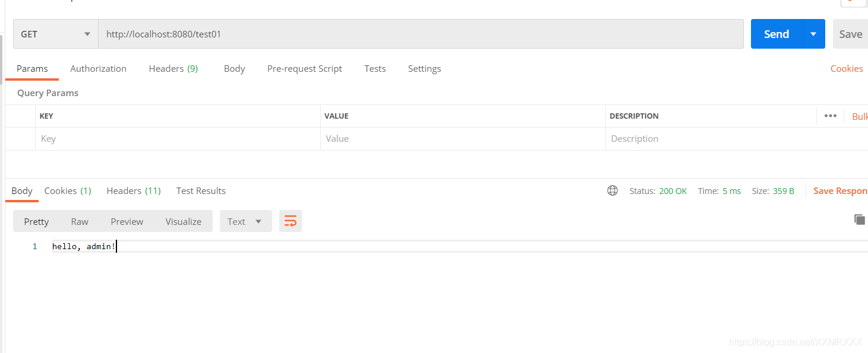This screenshot has height=353, width=868.
Task: Open the response Headers (11) tab
Action: (134, 190)
